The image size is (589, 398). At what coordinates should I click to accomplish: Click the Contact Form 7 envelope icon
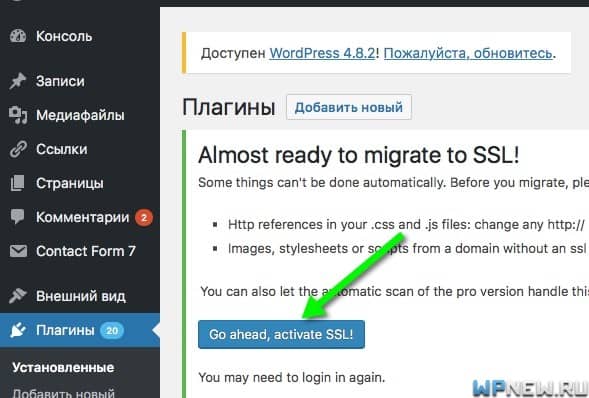pos(18,251)
